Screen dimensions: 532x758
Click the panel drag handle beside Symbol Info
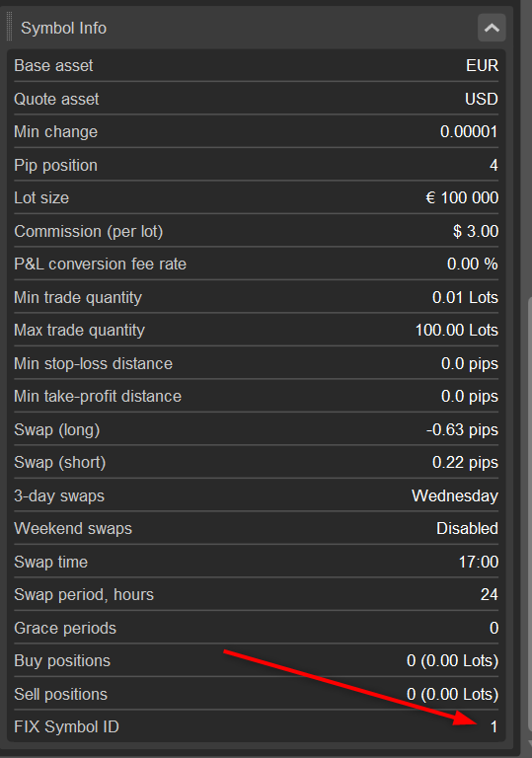(x=9, y=28)
